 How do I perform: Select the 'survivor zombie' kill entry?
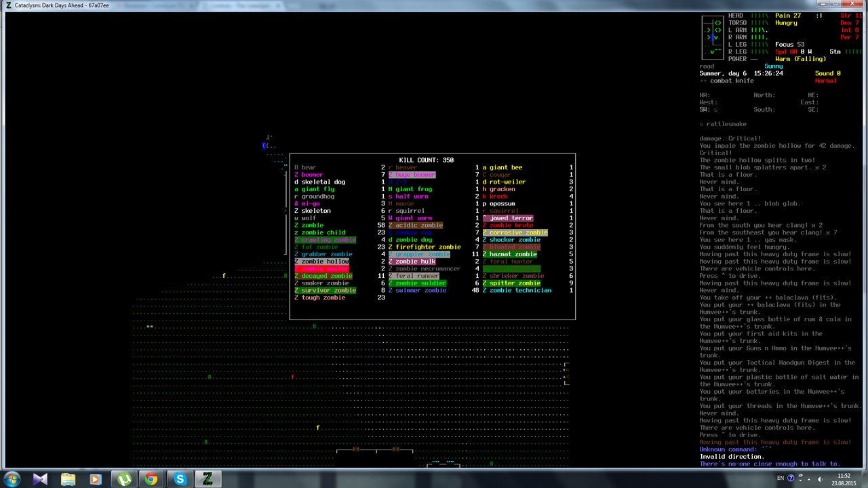325,291
